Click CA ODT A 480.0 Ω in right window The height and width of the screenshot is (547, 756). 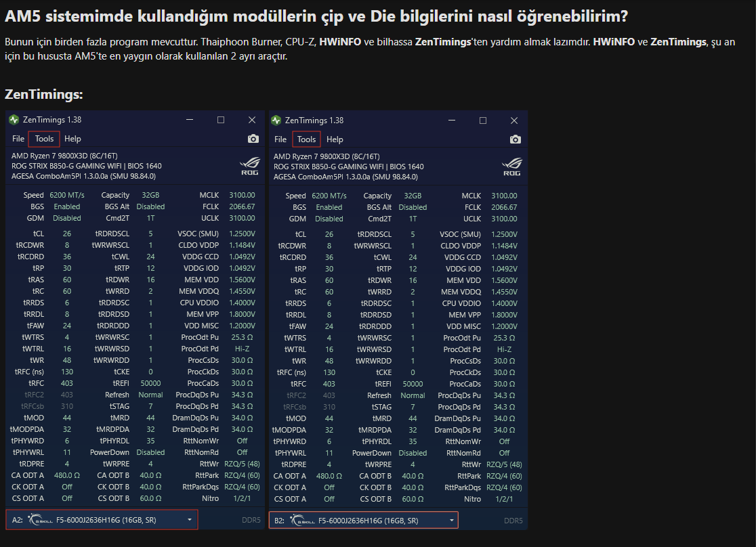(329, 476)
